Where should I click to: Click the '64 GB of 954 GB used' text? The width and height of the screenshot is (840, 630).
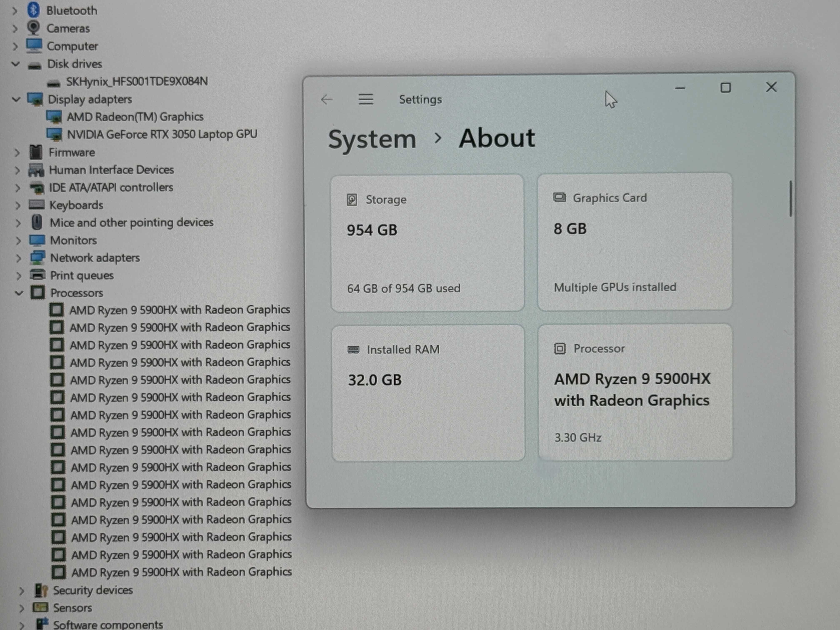(403, 289)
